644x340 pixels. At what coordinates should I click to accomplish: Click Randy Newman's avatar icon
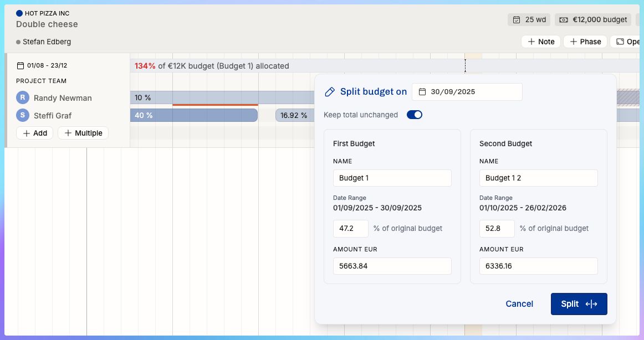23,98
